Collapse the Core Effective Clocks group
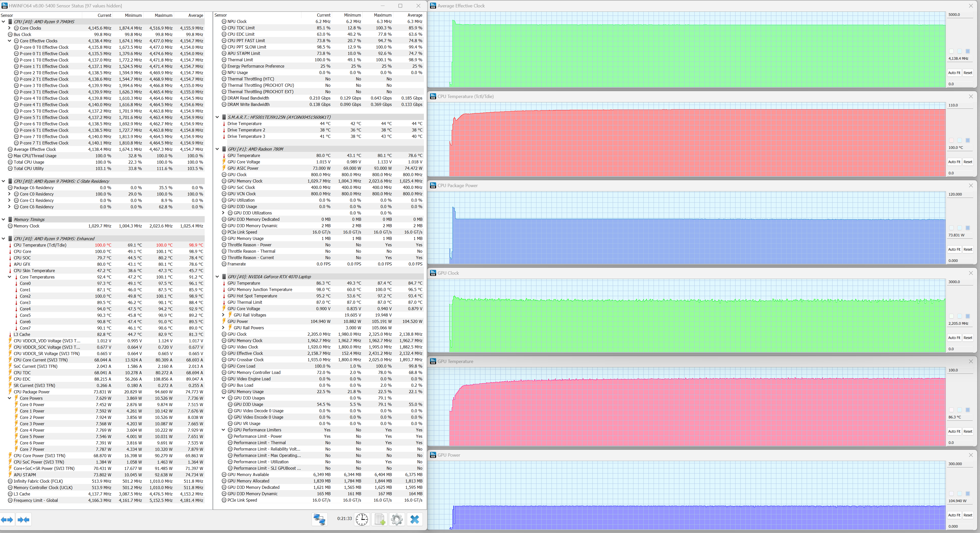The height and width of the screenshot is (533, 980). (9, 41)
